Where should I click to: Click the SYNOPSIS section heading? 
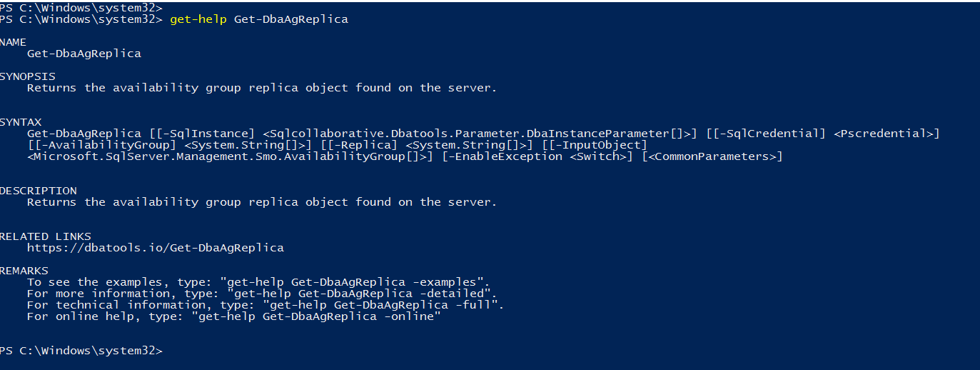[27, 76]
